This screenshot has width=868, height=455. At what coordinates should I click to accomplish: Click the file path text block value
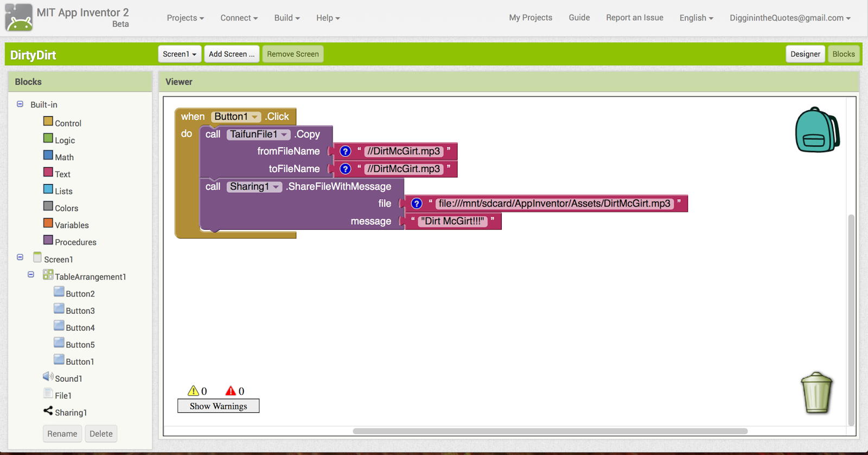[554, 204]
